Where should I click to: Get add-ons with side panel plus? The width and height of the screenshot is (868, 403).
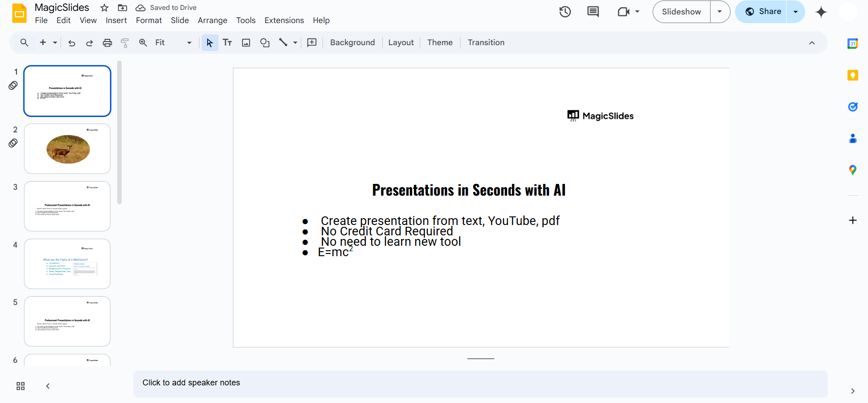click(853, 220)
